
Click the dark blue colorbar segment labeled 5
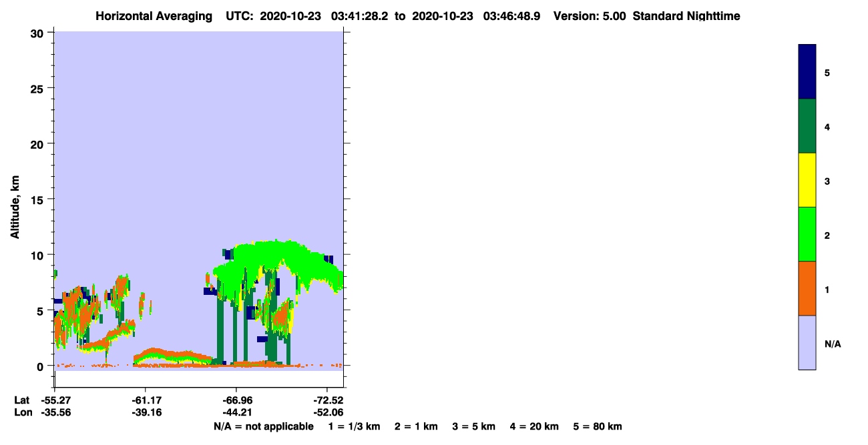(x=807, y=72)
